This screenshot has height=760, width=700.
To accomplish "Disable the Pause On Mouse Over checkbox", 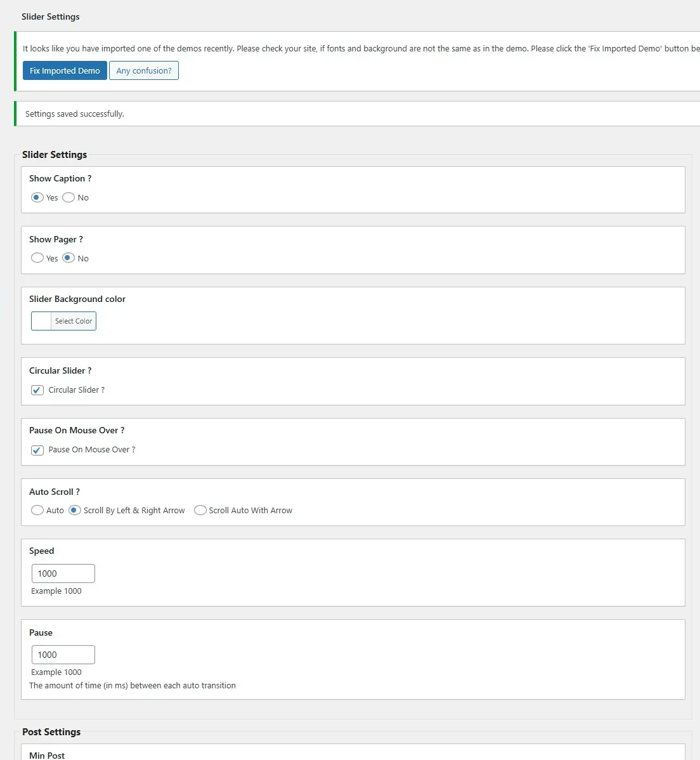I will (37, 450).
